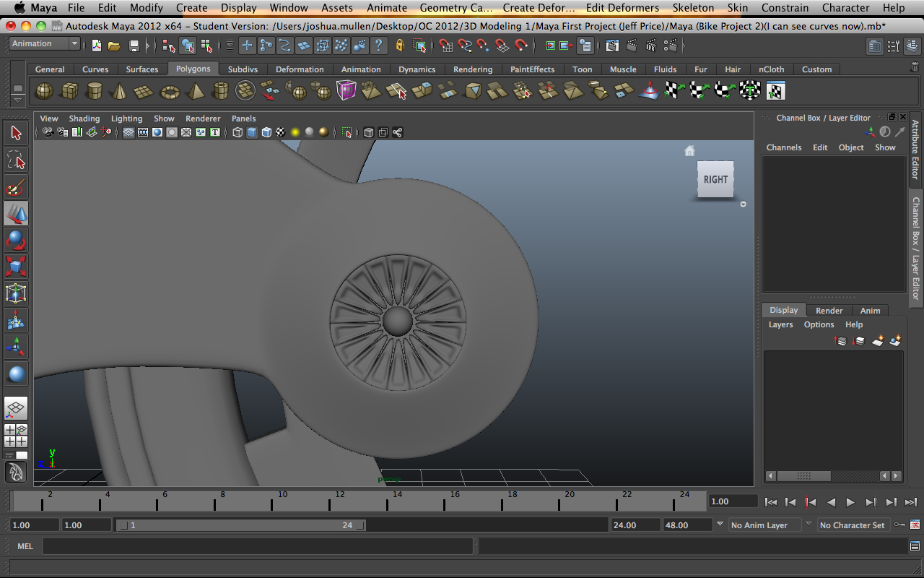Click the Layers menu in Display panel
924x578 pixels.
click(780, 324)
